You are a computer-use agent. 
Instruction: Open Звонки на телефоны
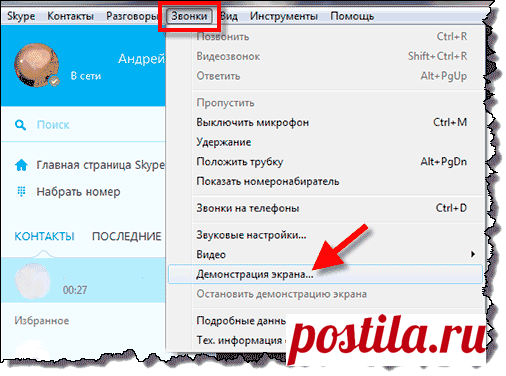click(x=325, y=208)
